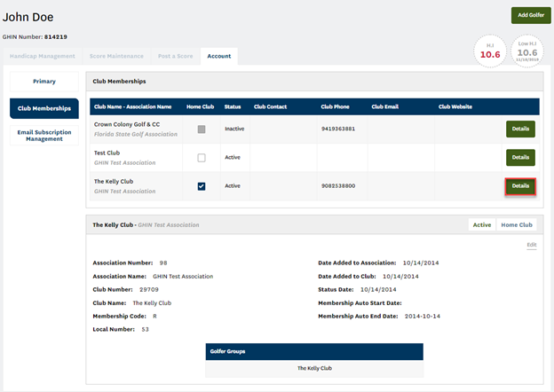This screenshot has height=392, width=554.
Task: Uncheck Home Club for The Kelly Club
Action: [x=202, y=186]
